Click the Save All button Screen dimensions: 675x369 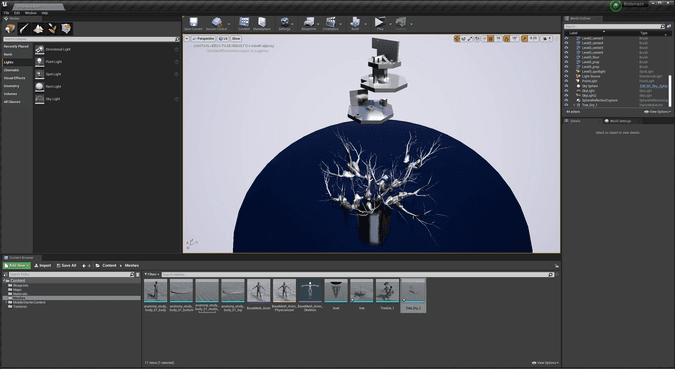66,266
